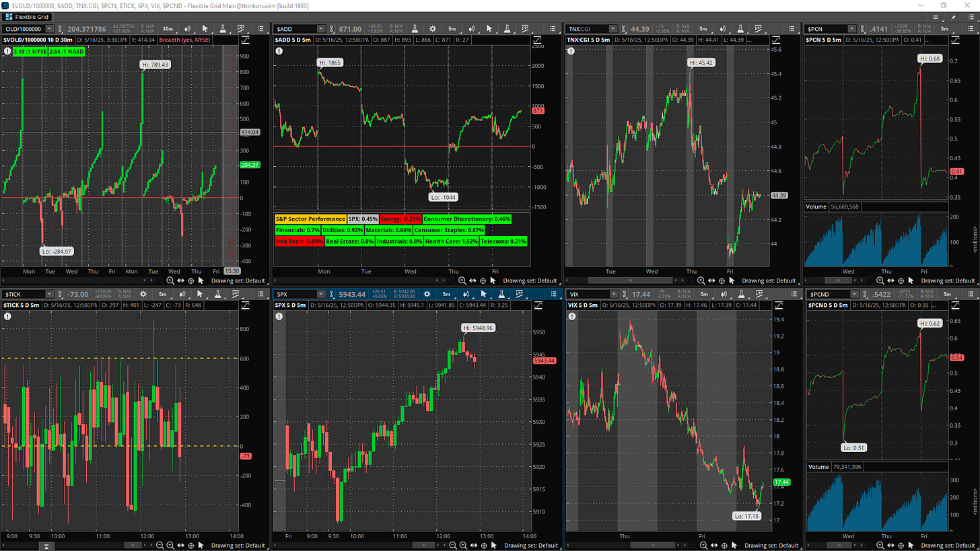Click the zoom magnifier icon under $VOLD chart
This screenshot has height=551, width=980.
[170, 281]
